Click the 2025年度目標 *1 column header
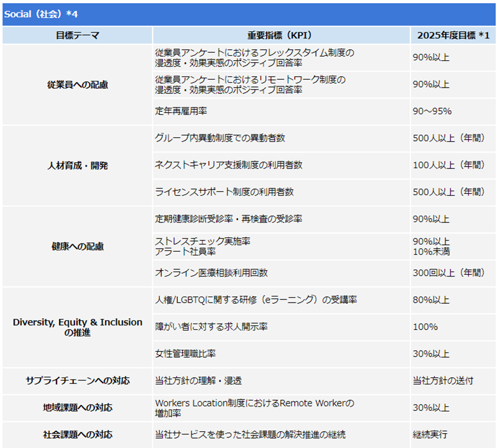497x448 pixels. [x=453, y=35]
